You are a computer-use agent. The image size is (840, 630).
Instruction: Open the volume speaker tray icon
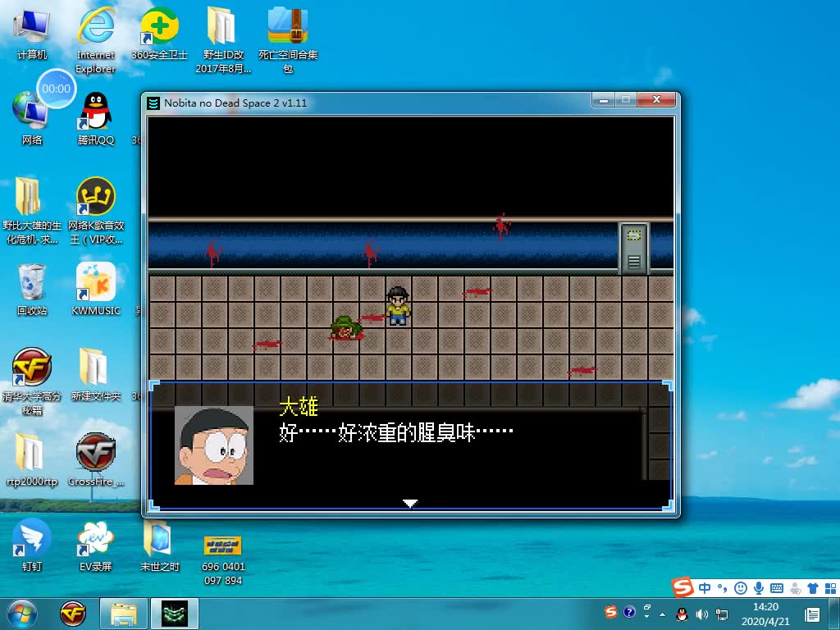click(x=702, y=614)
